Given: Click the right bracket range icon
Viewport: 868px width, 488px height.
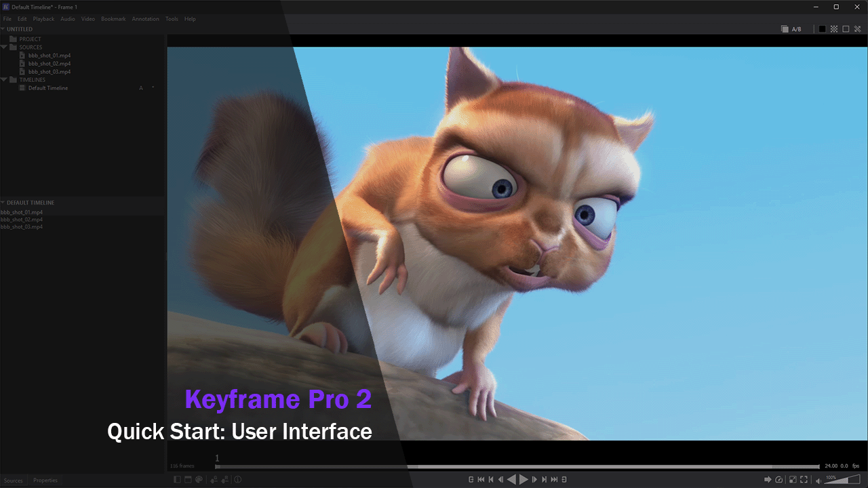Looking at the screenshot, I should 564,480.
